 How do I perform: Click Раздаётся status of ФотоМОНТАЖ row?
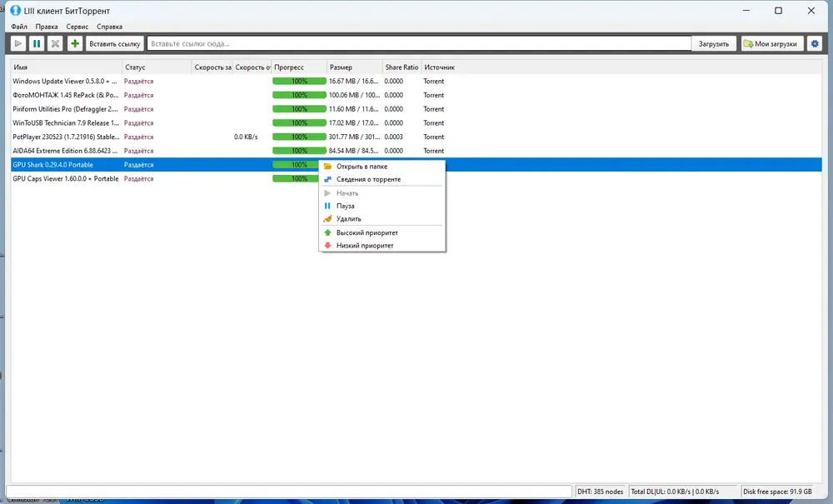coord(138,95)
